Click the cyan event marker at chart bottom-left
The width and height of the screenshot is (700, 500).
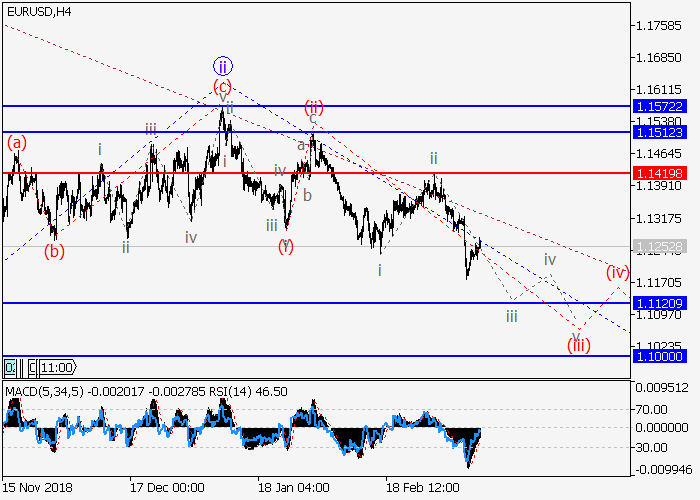coord(10,367)
